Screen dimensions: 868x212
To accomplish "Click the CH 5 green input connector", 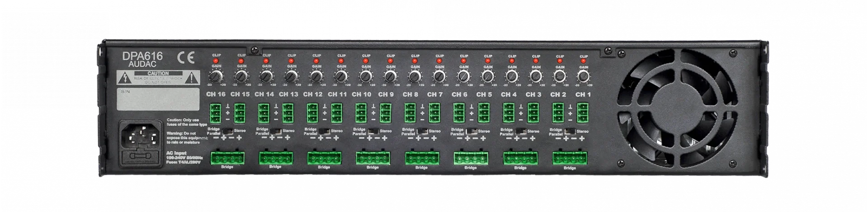I will coord(484,113).
